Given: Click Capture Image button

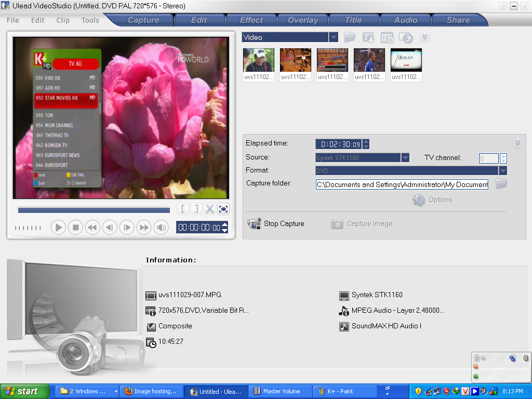Looking at the screenshot, I should click(x=362, y=223).
